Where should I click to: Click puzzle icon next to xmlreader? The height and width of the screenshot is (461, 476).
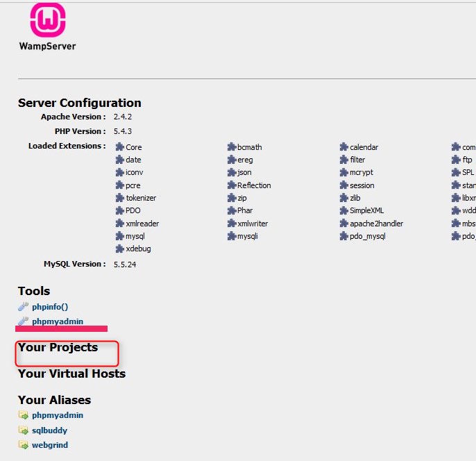120,224
